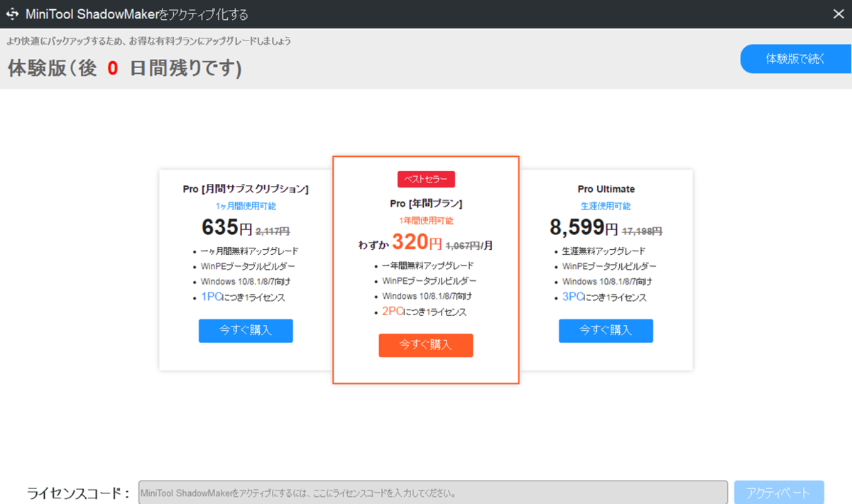Select the Pro Ultimate plan title
The image size is (852, 504).
pyautogui.click(x=606, y=190)
